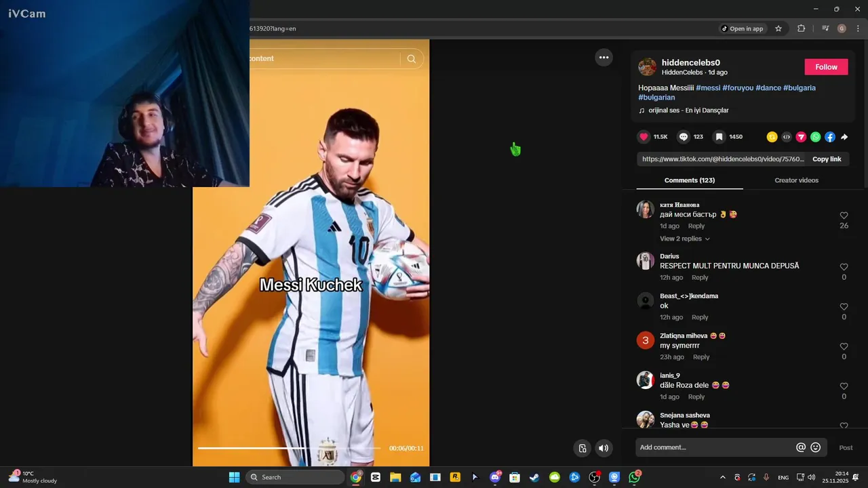Seek on the video progress bar
Image resolution: width=868 pixels, height=488 pixels.
click(289, 448)
